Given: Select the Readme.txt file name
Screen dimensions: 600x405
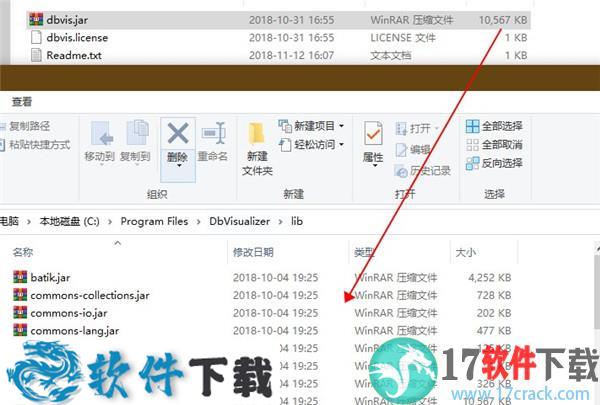Looking at the screenshot, I should pyautogui.click(x=74, y=55).
